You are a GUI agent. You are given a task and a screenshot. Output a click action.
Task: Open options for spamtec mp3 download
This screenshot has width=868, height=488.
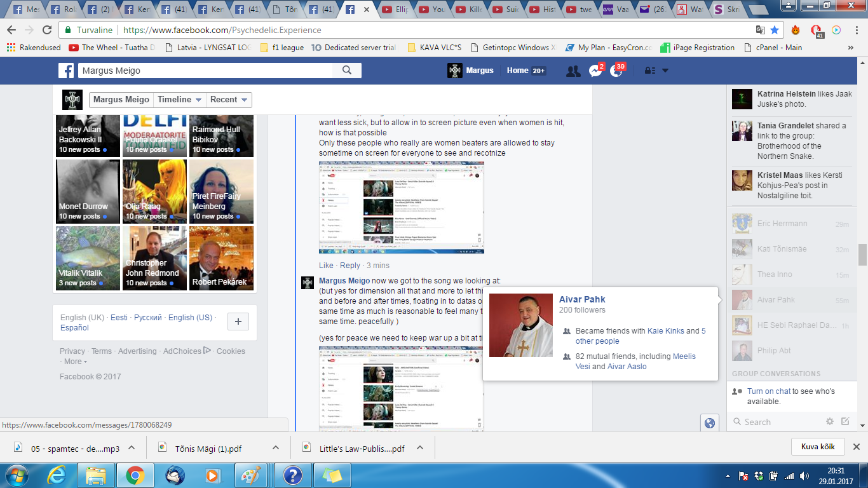(132, 448)
